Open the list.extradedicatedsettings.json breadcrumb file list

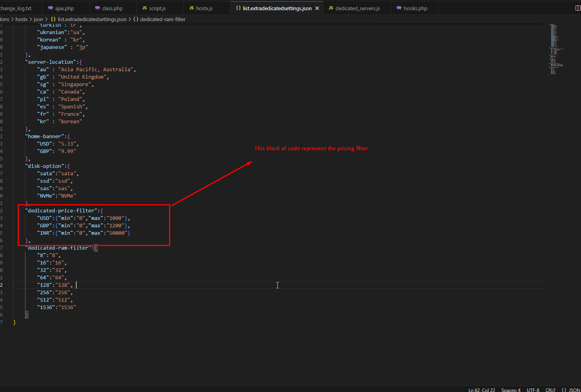point(92,19)
